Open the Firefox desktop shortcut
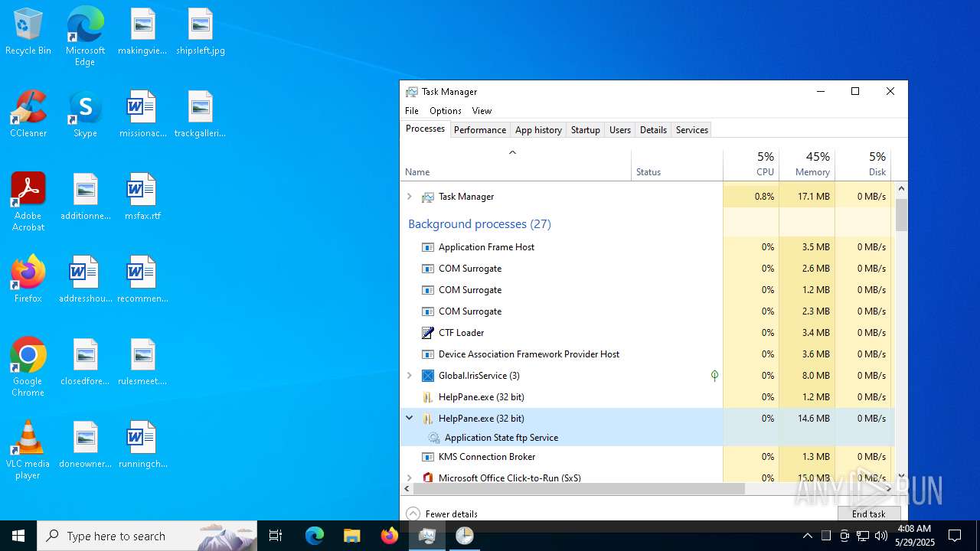 coord(28,280)
